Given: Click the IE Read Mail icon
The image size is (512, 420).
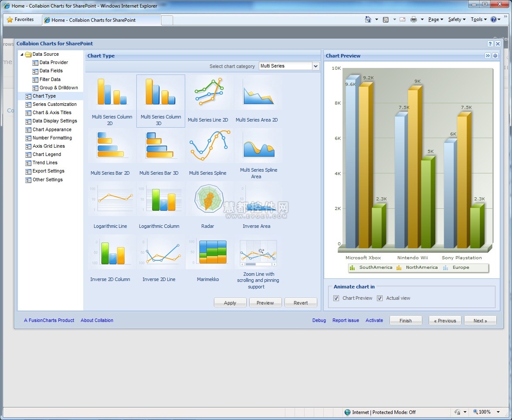Looking at the screenshot, I should 403,20.
